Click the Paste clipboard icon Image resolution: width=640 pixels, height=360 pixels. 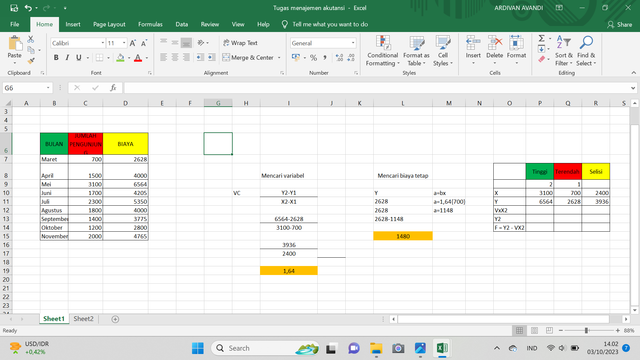pos(14,44)
